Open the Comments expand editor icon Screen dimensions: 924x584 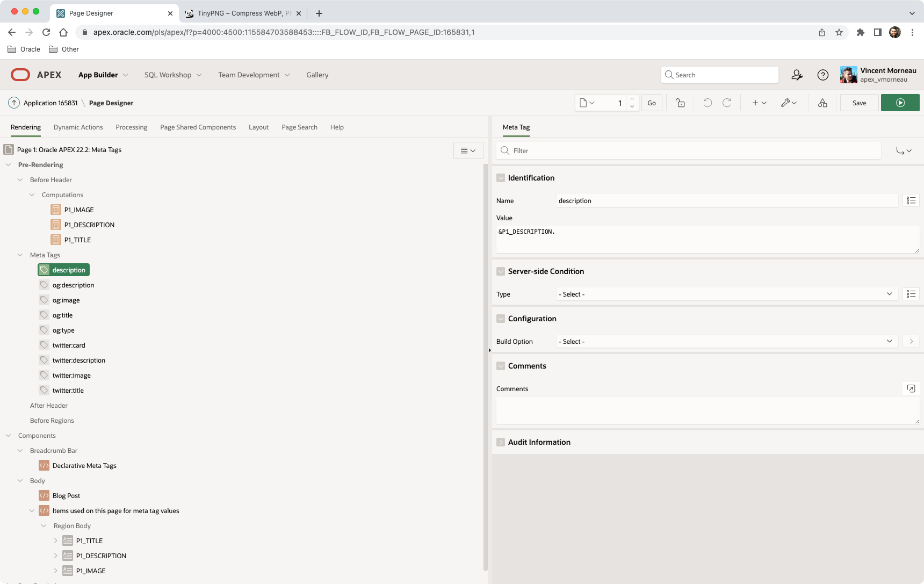coord(911,388)
